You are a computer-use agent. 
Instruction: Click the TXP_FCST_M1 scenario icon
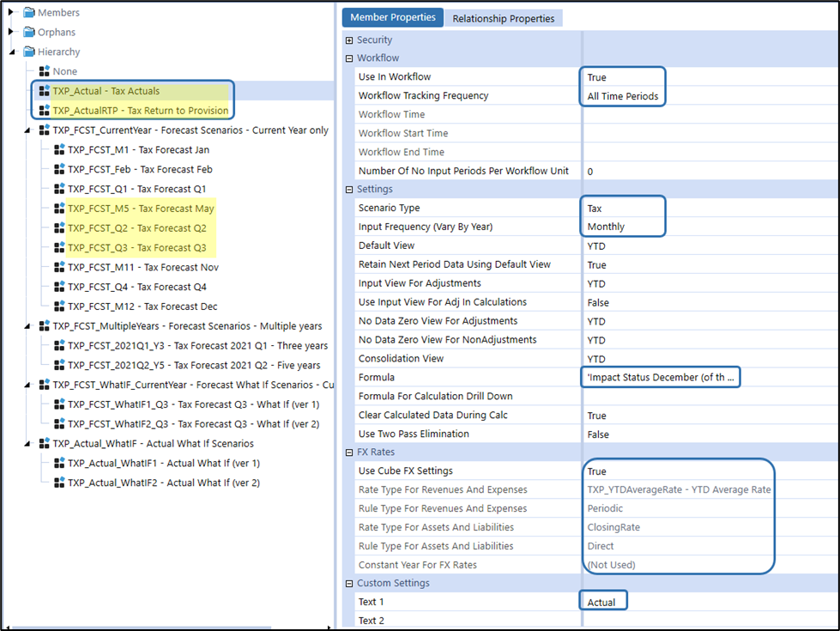58,149
